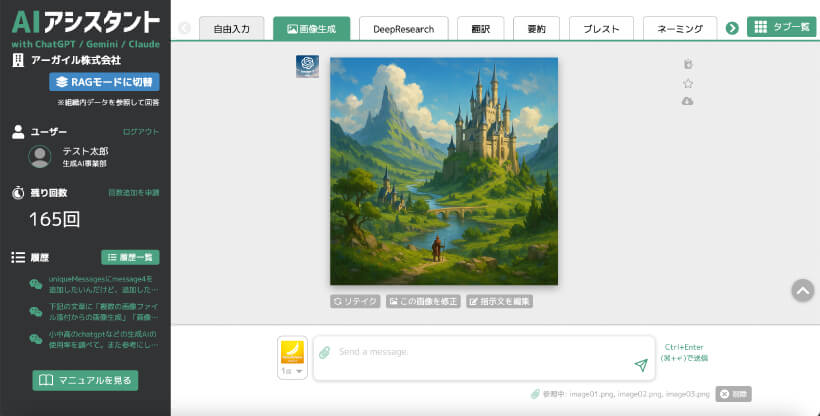Click the yellow banana image model icon
The width and height of the screenshot is (820, 416).
point(292,351)
